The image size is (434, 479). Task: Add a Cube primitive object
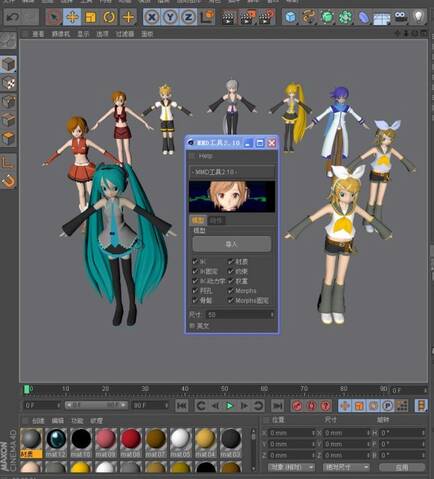click(290, 17)
